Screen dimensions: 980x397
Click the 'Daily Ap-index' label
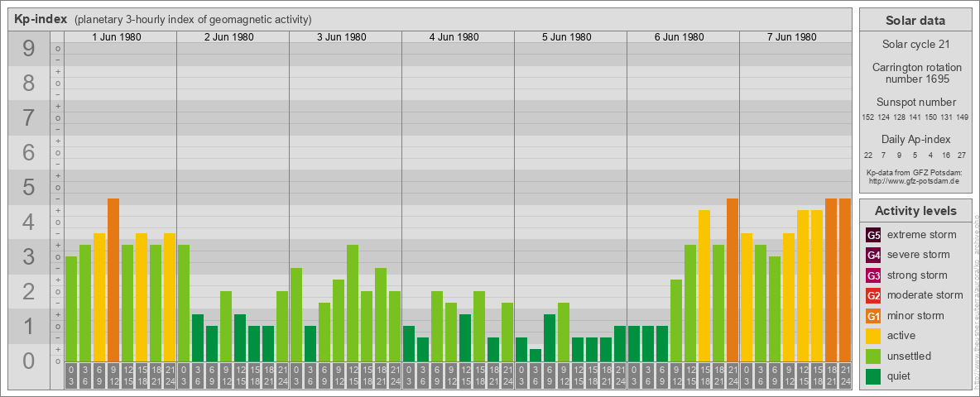pos(915,139)
